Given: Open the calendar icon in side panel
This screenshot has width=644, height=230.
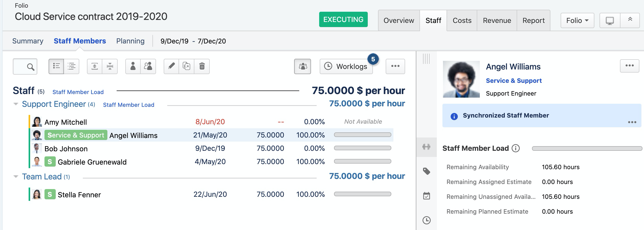Looking at the screenshot, I should (426, 196).
